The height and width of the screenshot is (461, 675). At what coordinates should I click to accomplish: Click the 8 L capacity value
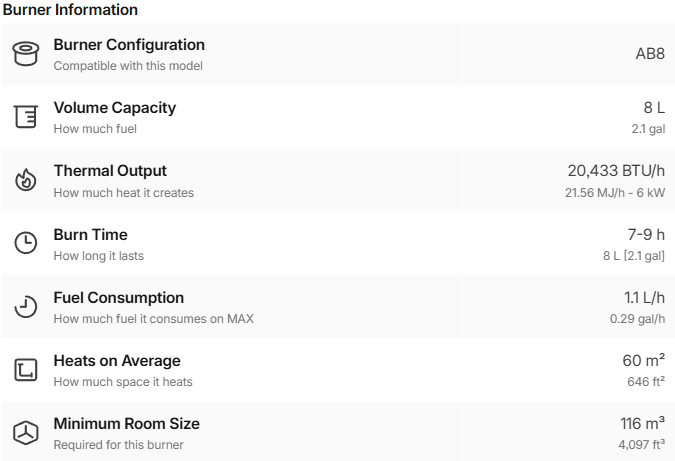tap(654, 108)
